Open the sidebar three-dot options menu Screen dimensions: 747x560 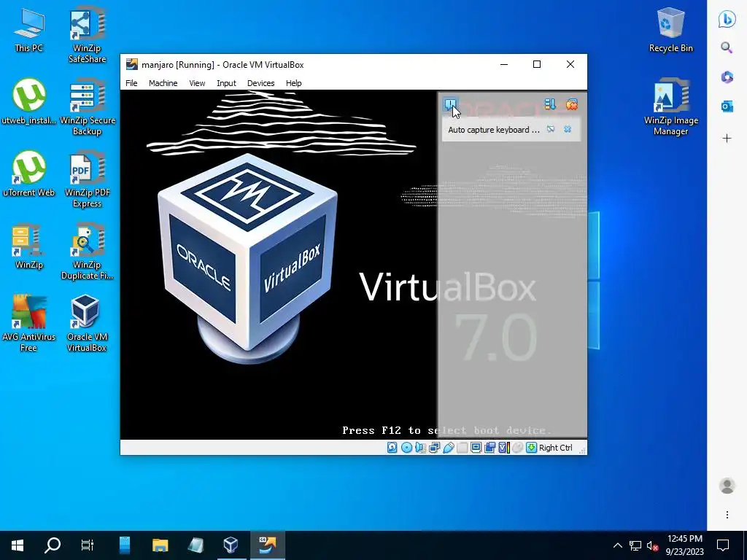coord(727,515)
